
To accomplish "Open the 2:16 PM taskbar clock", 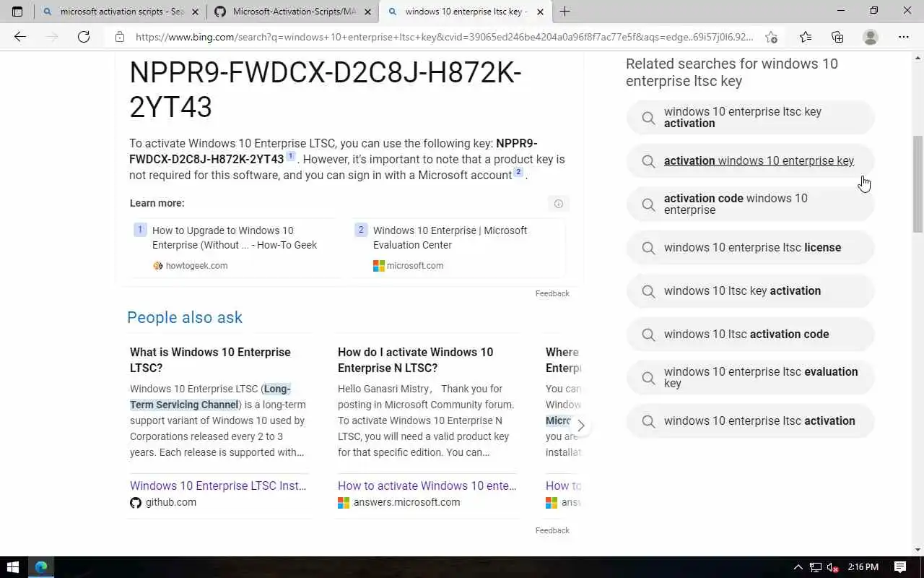I will point(863,567).
